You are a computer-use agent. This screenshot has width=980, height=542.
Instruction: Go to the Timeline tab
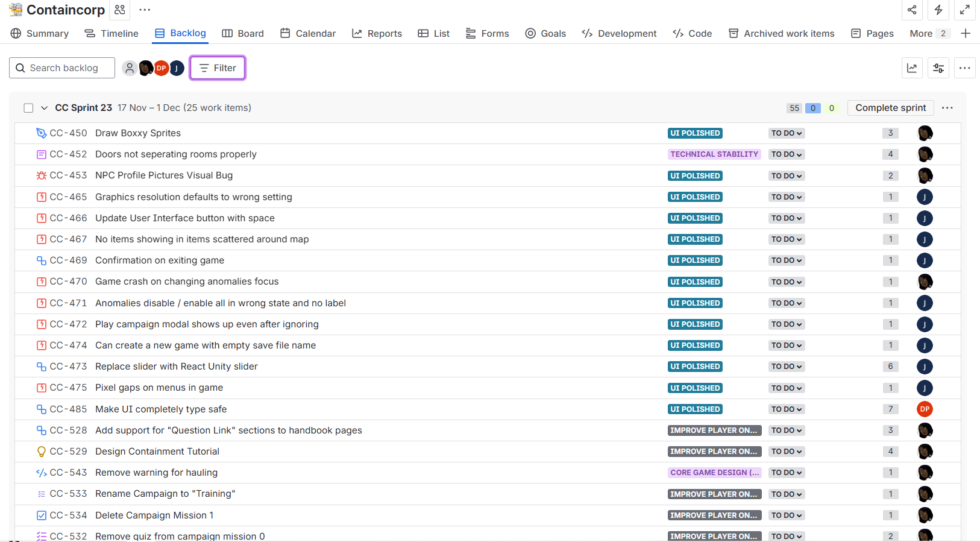tap(112, 34)
